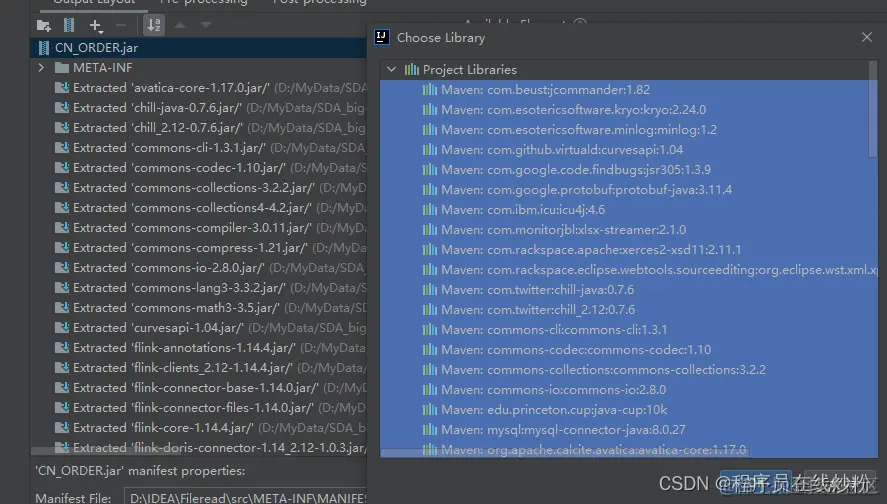The image size is (887, 504).
Task: Click the Manifest File path field
Action: coord(246,498)
